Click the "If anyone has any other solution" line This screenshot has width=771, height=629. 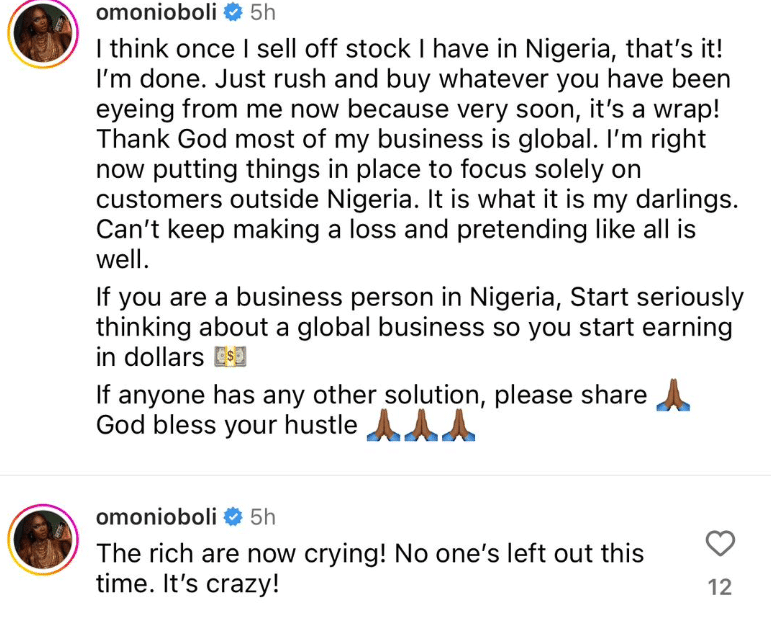tap(371, 395)
